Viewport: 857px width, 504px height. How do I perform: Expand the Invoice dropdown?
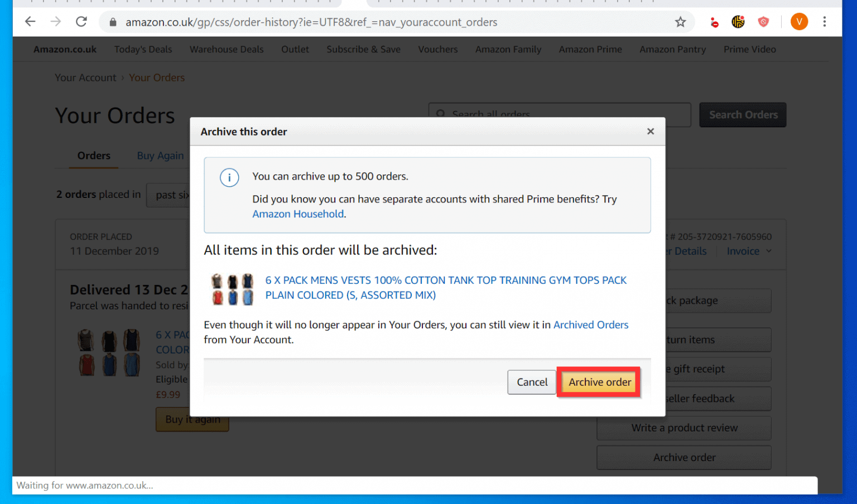[748, 251]
